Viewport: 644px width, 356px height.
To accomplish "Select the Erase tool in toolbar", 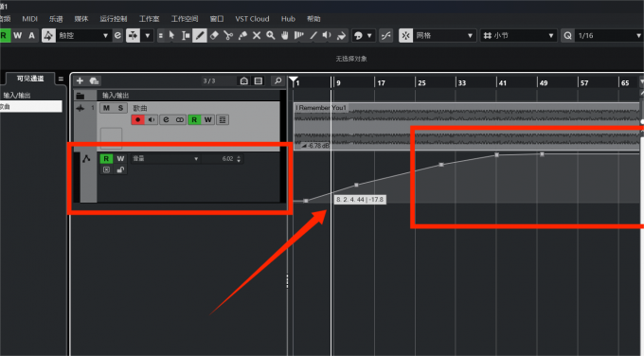I will click(x=214, y=36).
